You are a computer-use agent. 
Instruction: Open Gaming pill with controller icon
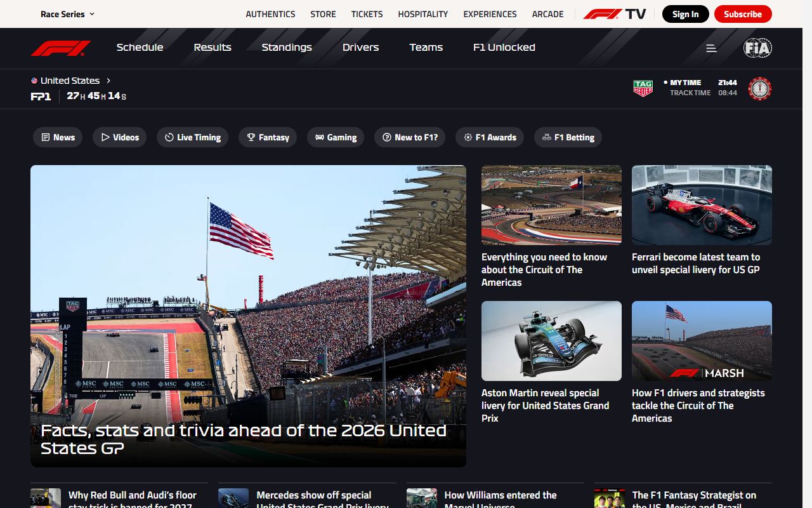click(x=336, y=137)
